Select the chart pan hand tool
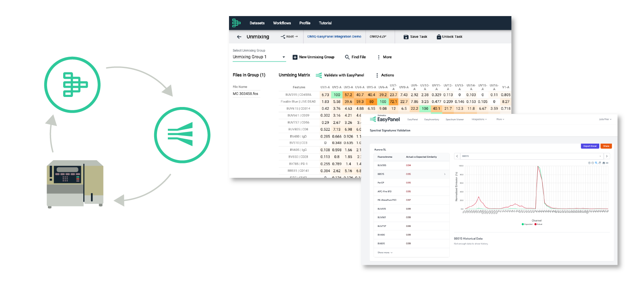 pyautogui.click(x=600, y=163)
